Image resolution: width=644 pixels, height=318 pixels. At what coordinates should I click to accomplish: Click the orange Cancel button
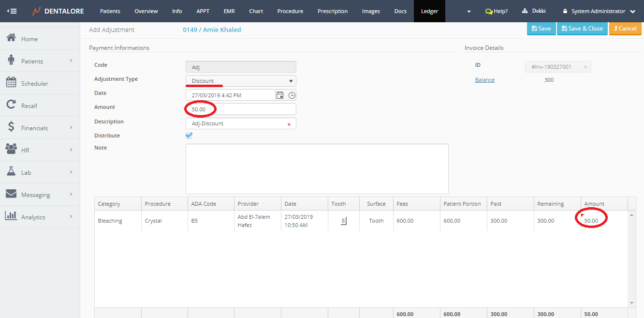pos(625,29)
